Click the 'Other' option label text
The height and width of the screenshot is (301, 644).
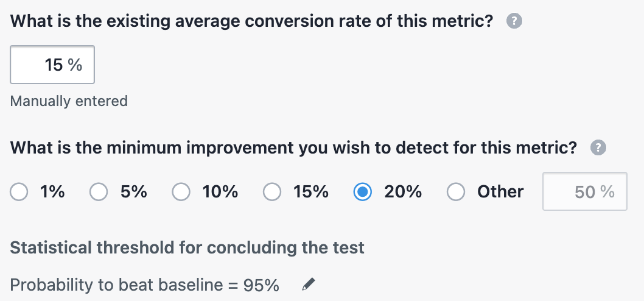[500, 192]
